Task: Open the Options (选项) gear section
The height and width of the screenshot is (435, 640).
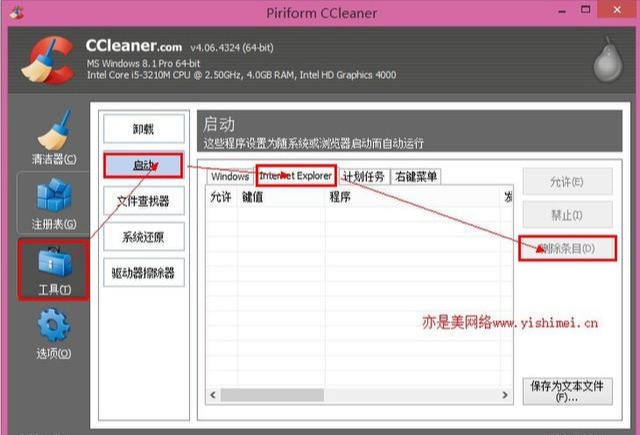Action: (x=53, y=333)
